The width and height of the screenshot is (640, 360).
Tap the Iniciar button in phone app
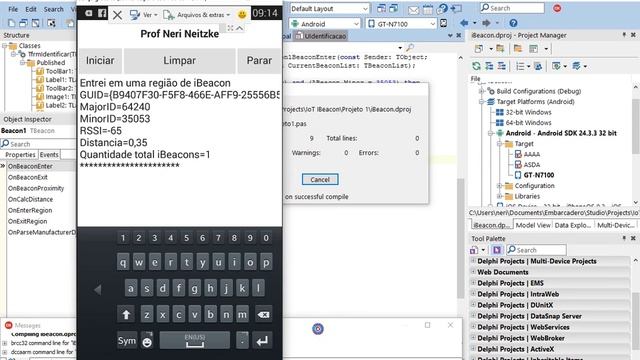click(x=100, y=60)
